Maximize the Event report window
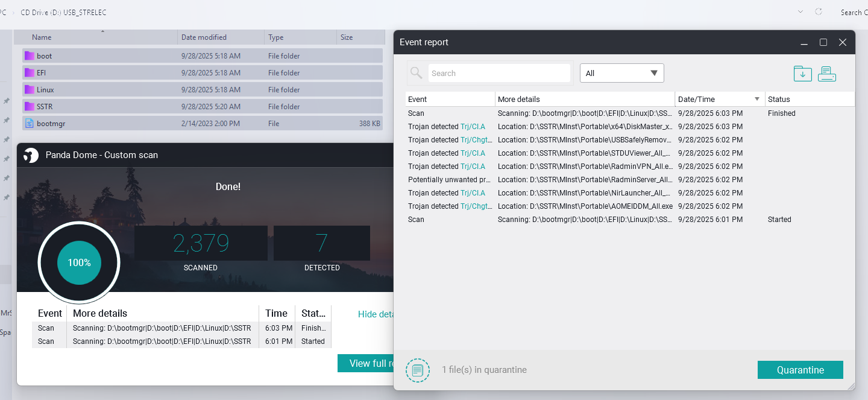 tap(823, 42)
